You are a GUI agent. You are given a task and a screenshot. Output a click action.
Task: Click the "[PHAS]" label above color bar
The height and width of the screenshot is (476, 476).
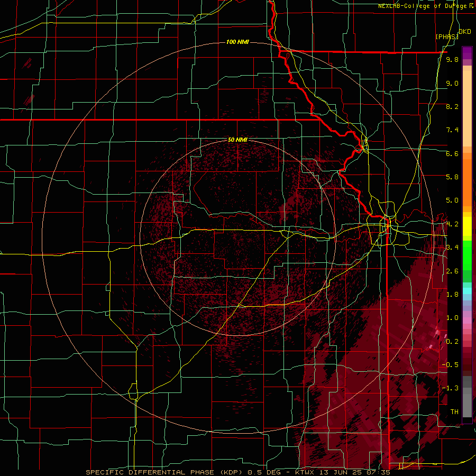pos(447,36)
